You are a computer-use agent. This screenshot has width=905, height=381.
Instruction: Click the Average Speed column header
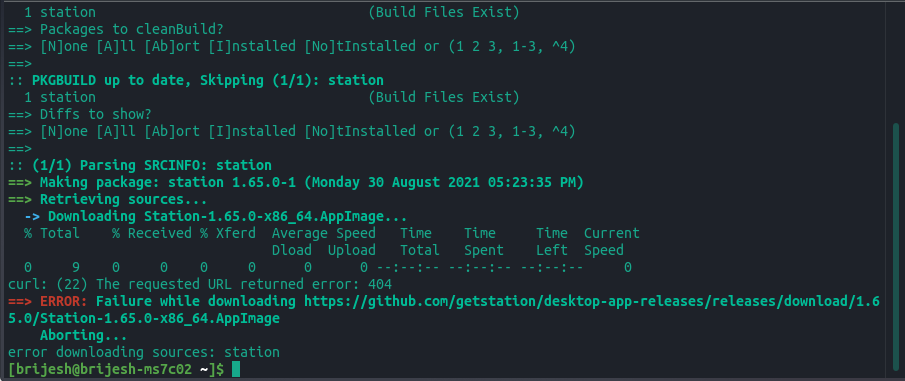324,233
